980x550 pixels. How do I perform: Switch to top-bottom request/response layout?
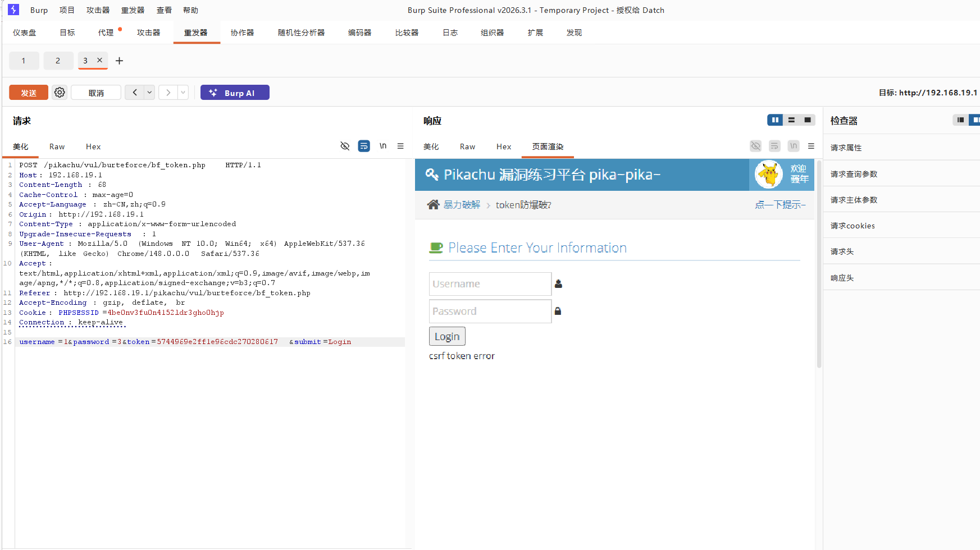click(791, 120)
